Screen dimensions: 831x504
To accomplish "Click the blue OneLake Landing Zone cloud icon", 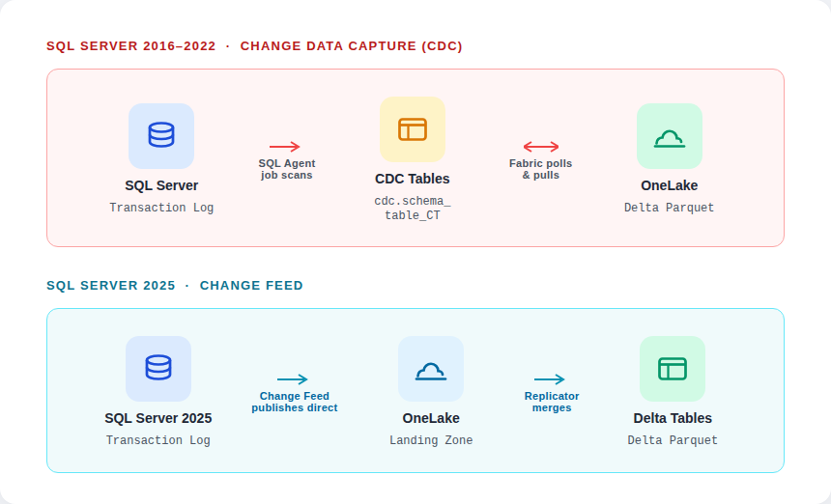I will coord(431,368).
